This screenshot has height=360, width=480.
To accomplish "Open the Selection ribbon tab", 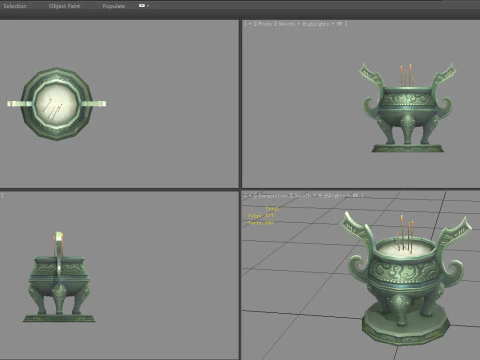I will [15, 6].
